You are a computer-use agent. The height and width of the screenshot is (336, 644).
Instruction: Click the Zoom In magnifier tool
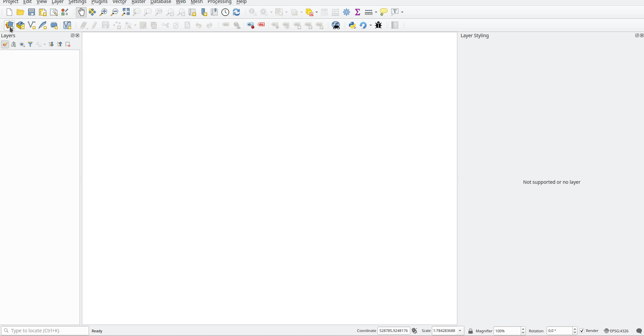click(x=103, y=12)
